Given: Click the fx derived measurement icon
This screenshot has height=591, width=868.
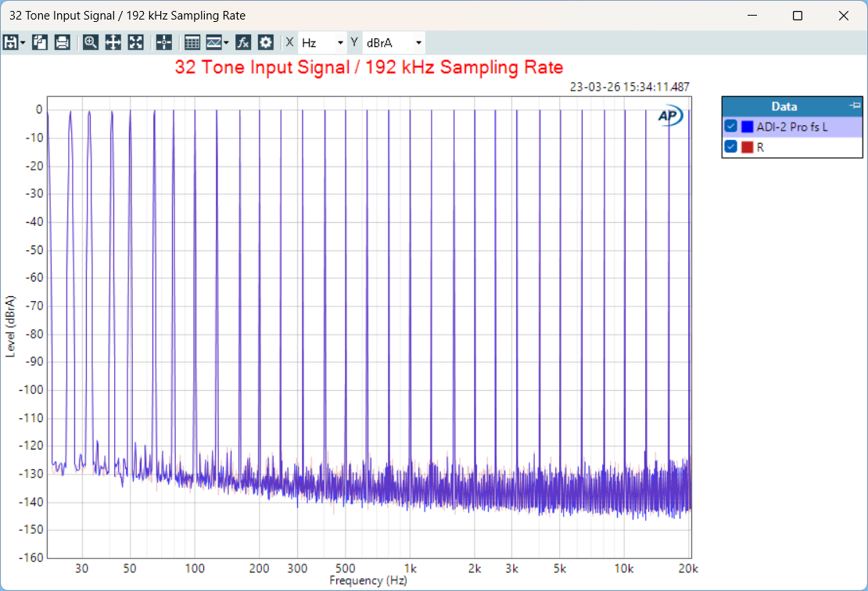Looking at the screenshot, I should [243, 42].
